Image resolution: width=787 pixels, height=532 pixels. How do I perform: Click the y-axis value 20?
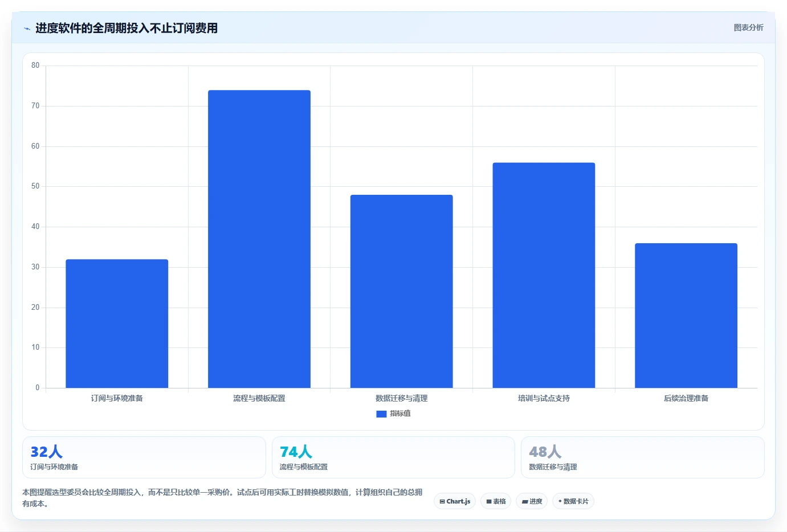(35, 308)
